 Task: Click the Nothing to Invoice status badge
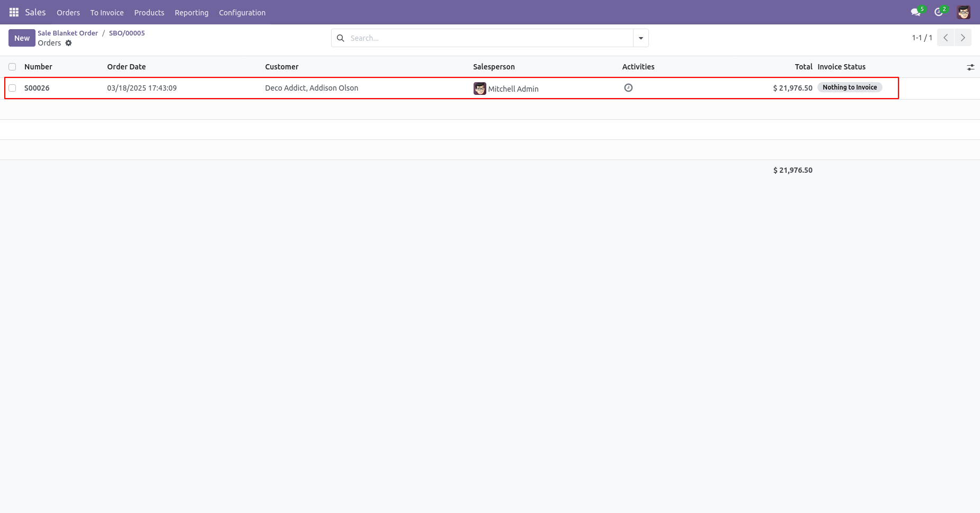(850, 87)
